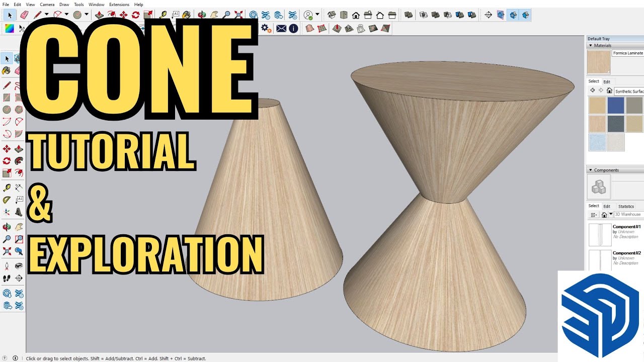Activate the Move tool in top toolbar
The height and width of the screenshot is (362, 644).
(123, 15)
